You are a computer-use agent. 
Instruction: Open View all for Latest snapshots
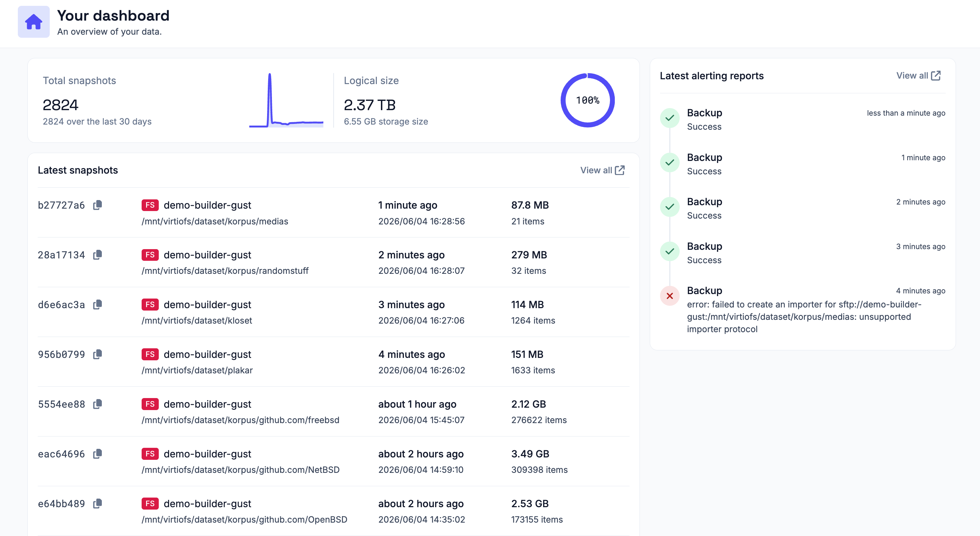(x=602, y=170)
